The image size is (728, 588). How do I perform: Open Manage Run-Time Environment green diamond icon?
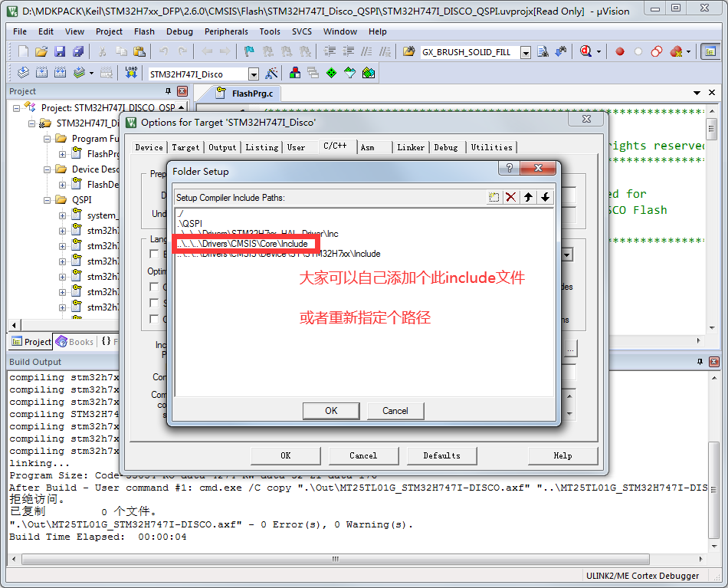click(x=332, y=73)
